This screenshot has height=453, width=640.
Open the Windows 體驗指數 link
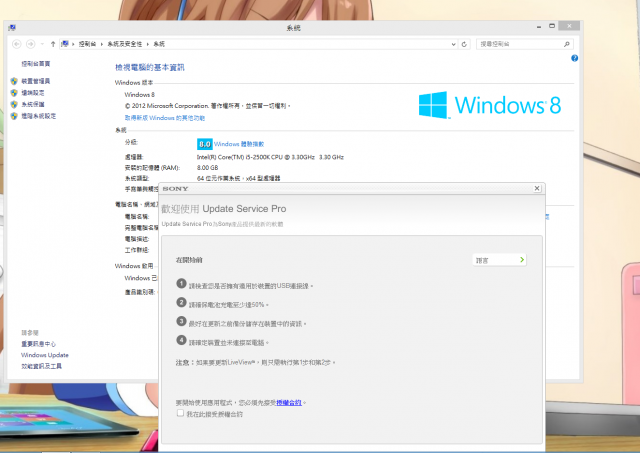pos(239,144)
